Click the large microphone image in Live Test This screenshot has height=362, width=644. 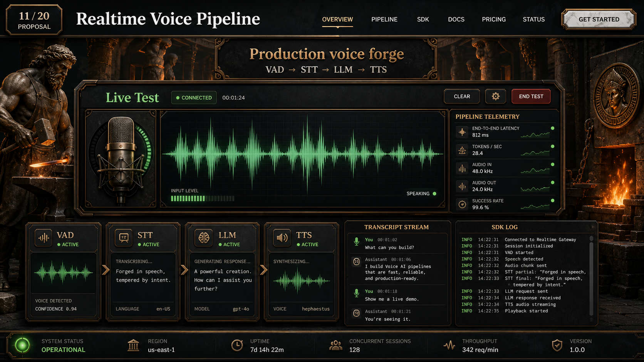click(x=121, y=159)
